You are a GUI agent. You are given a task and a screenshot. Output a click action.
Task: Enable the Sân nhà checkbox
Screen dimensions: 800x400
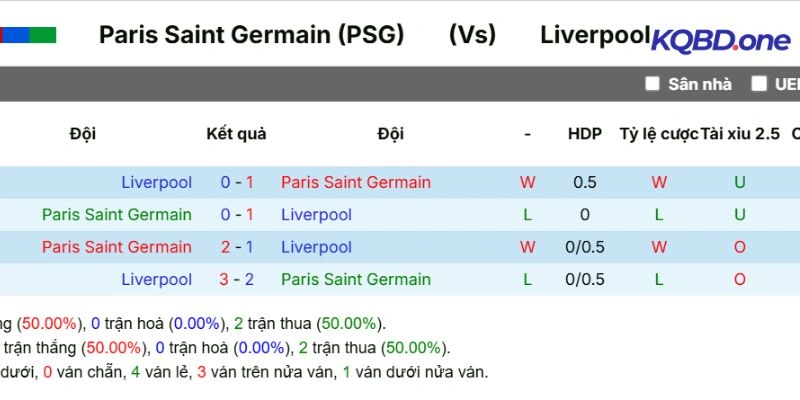[653, 84]
